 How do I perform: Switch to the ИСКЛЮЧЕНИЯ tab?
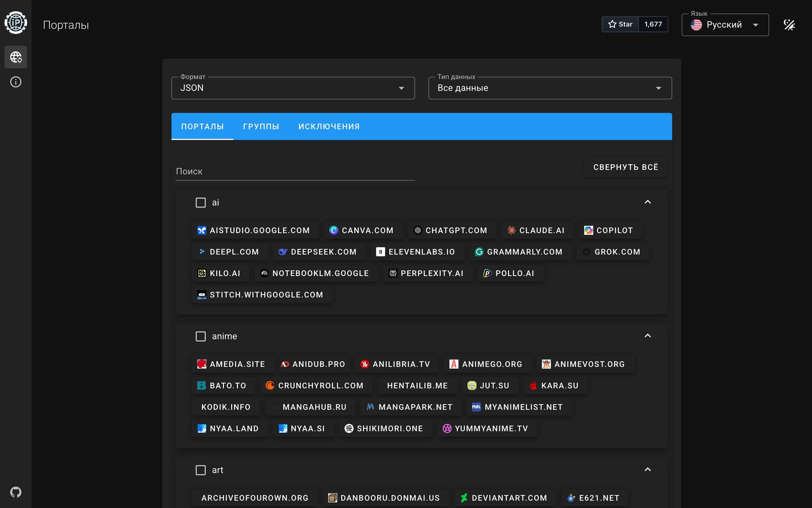tap(329, 127)
